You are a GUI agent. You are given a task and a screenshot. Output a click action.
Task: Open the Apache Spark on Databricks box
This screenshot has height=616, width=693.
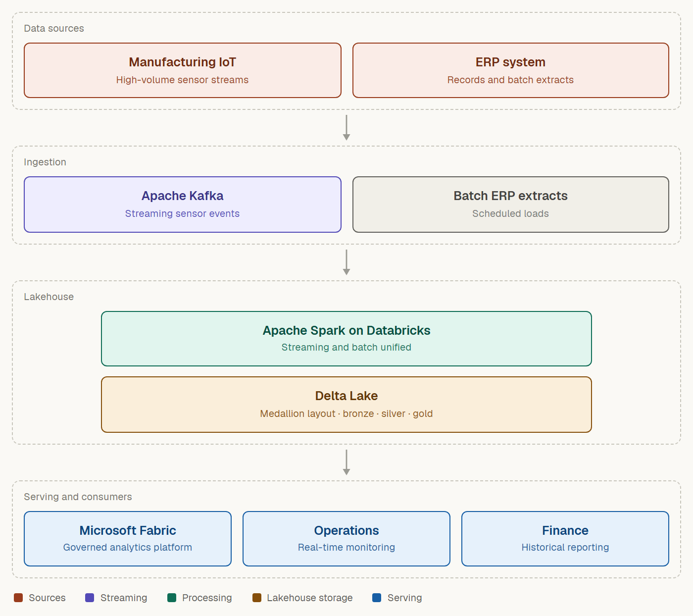346,339
